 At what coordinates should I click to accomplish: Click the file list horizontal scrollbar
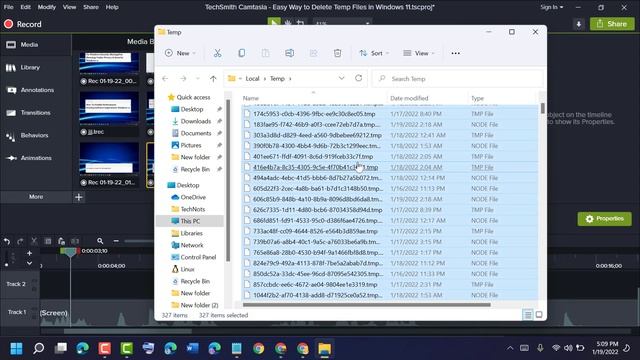coord(367,304)
